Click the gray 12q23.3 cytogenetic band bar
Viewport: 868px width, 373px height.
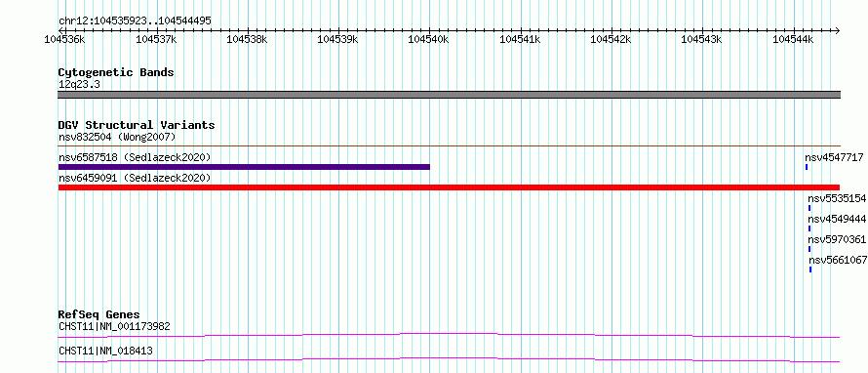pos(449,94)
